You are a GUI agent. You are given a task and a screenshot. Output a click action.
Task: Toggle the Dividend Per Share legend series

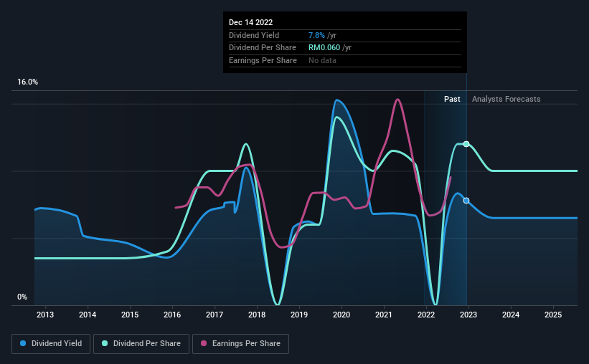(141, 343)
